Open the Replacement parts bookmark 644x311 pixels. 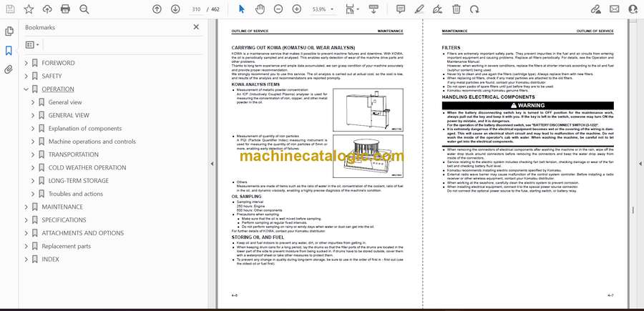[66, 246]
